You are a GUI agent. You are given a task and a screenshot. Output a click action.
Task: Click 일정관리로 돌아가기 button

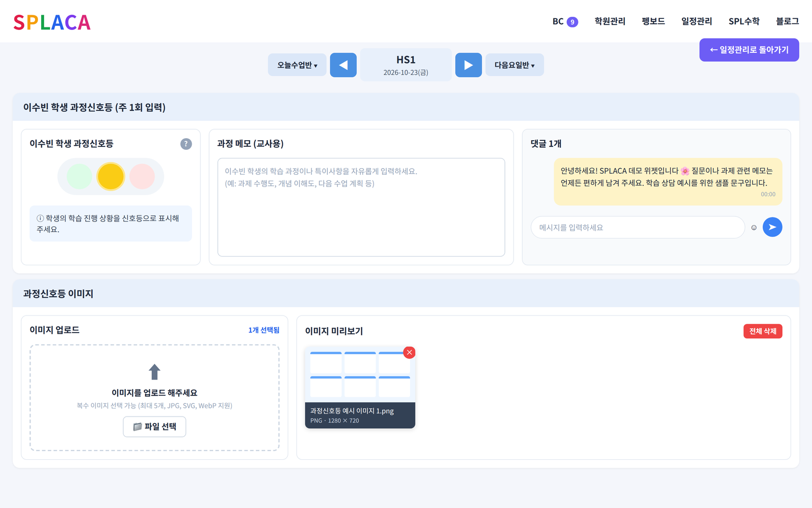[749, 50]
